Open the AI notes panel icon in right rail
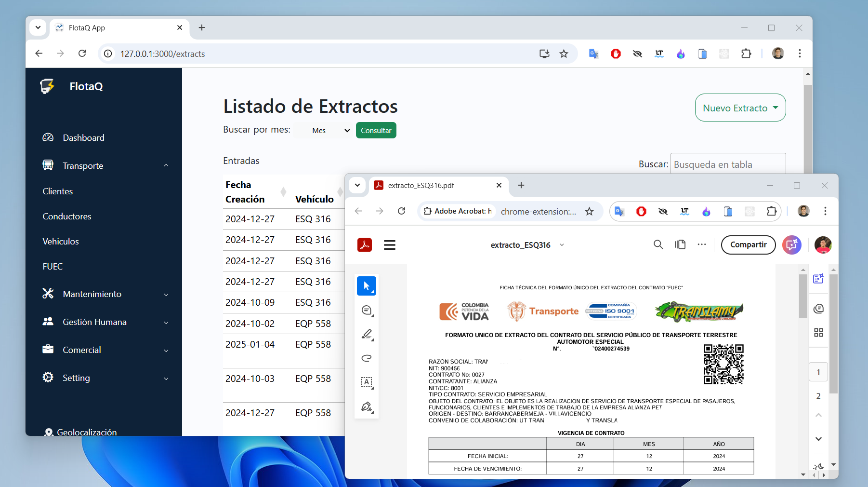Screen dimensions: 868x487 pyautogui.click(x=818, y=279)
